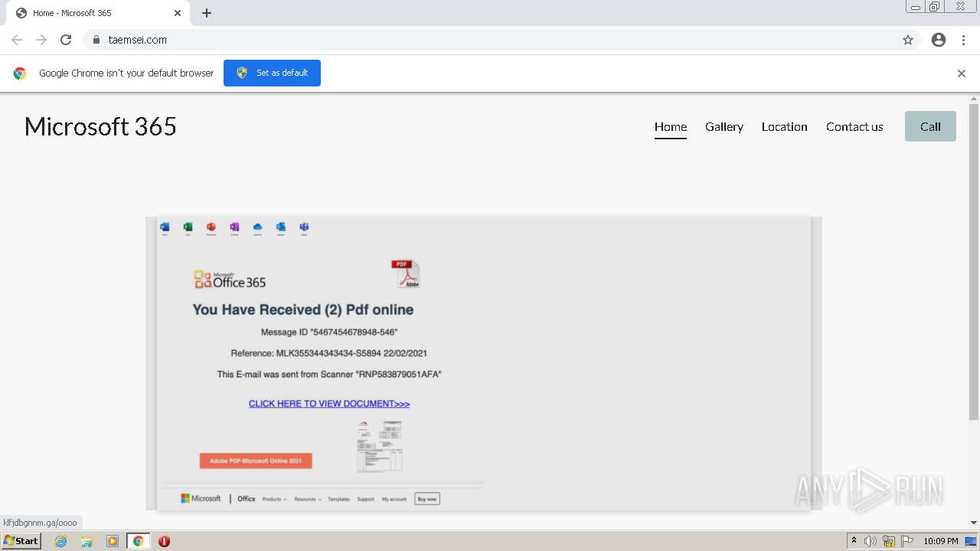The width and height of the screenshot is (980, 551).
Task: Open the volume control in the system tray
Action: [871, 541]
